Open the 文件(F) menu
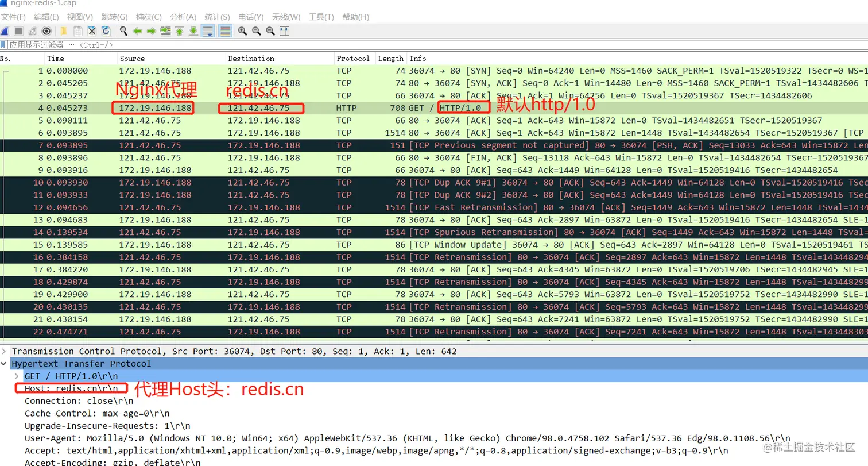This screenshot has width=868, height=466. pyautogui.click(x=13, y=17)
